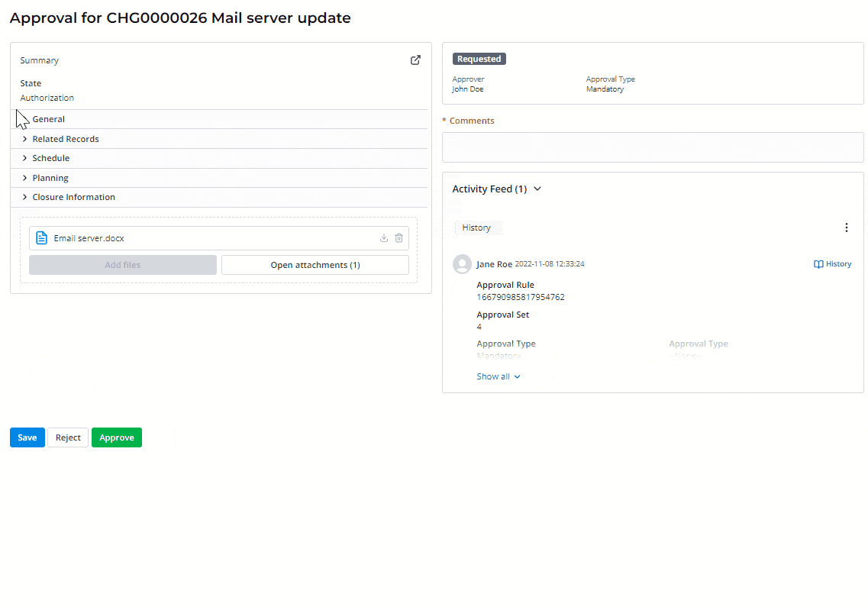Expand the General section

[48, 119]
